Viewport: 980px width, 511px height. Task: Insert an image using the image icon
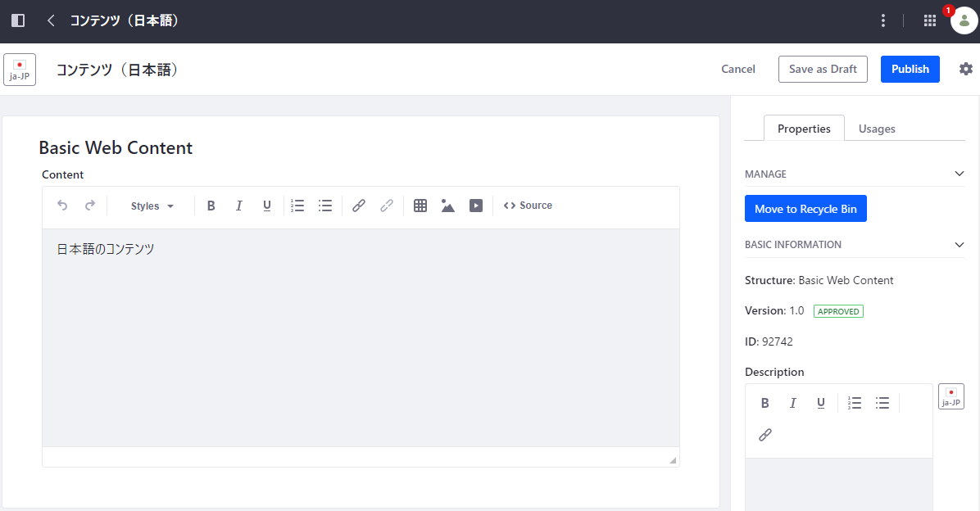coord(447,206)
